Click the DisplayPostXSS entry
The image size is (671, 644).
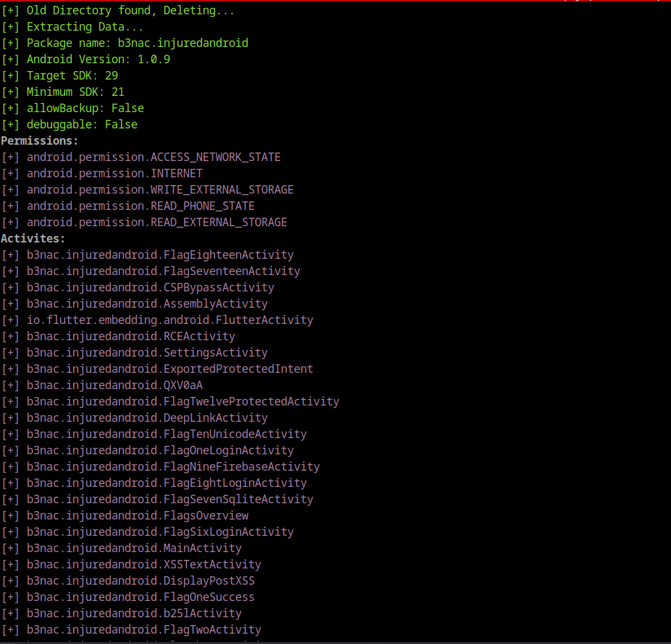click(128, 580)
